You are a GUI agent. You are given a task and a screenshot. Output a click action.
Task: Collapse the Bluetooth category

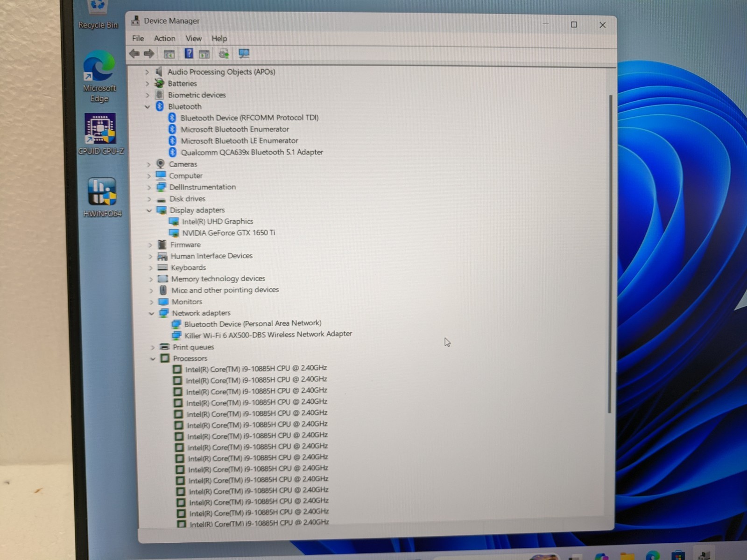148,106
